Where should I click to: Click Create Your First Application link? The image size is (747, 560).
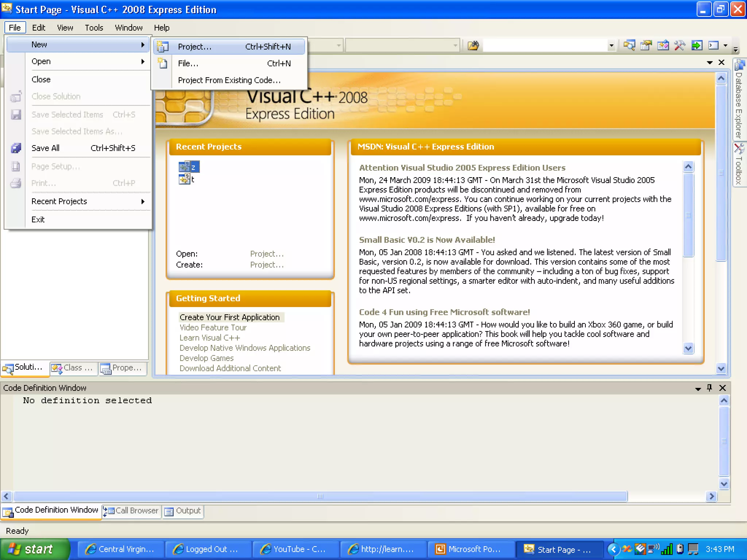click(x=229, y=317)
